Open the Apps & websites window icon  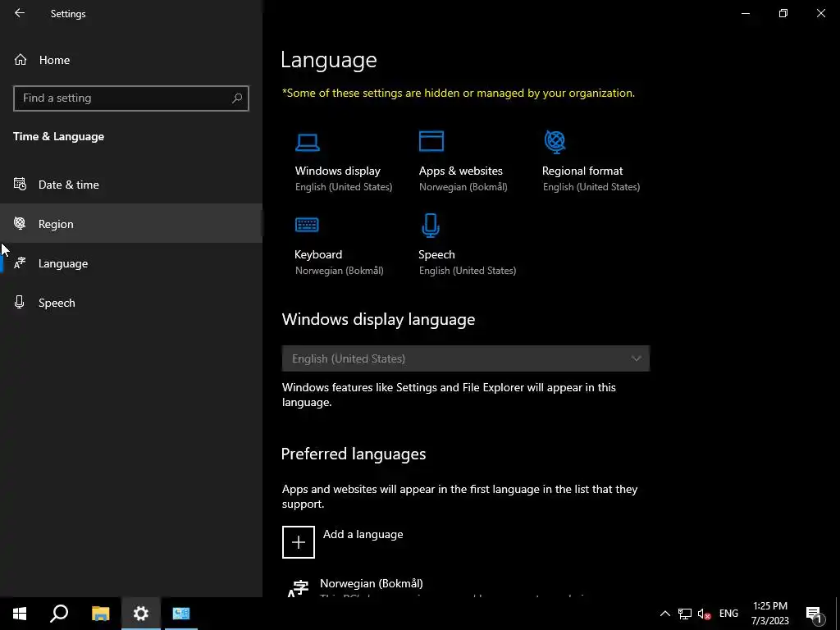[x=431, y=141]
